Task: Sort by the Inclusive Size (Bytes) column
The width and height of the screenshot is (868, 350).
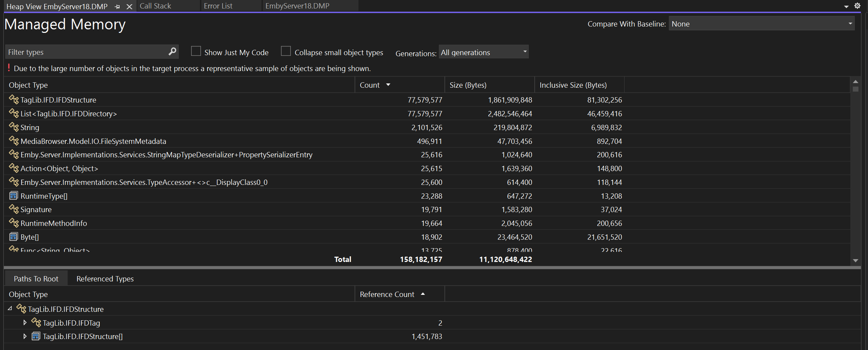Action: point(573,85)
